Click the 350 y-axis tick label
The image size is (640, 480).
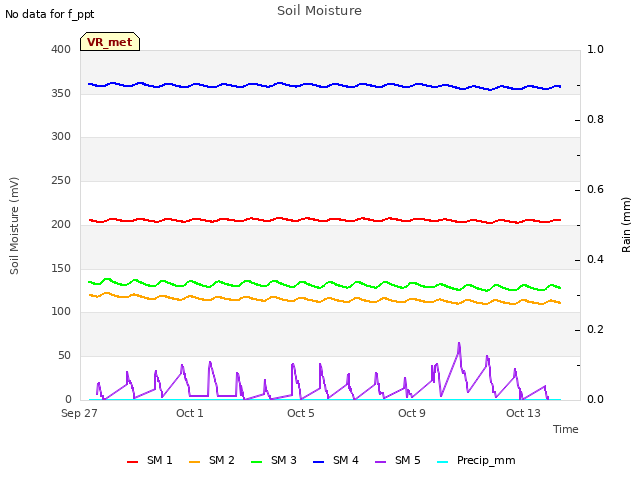tap(61, 93)
